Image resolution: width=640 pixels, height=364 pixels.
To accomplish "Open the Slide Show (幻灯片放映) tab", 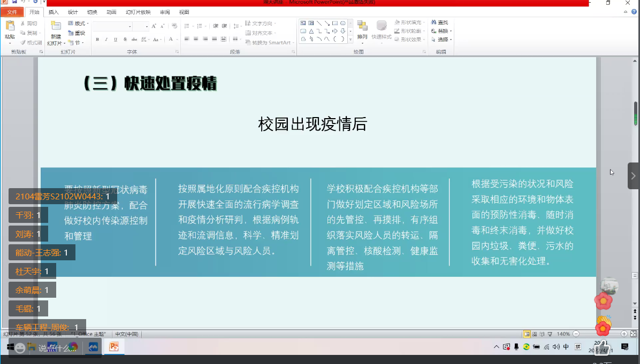I will pyautogui.click(x=138, y=12).
